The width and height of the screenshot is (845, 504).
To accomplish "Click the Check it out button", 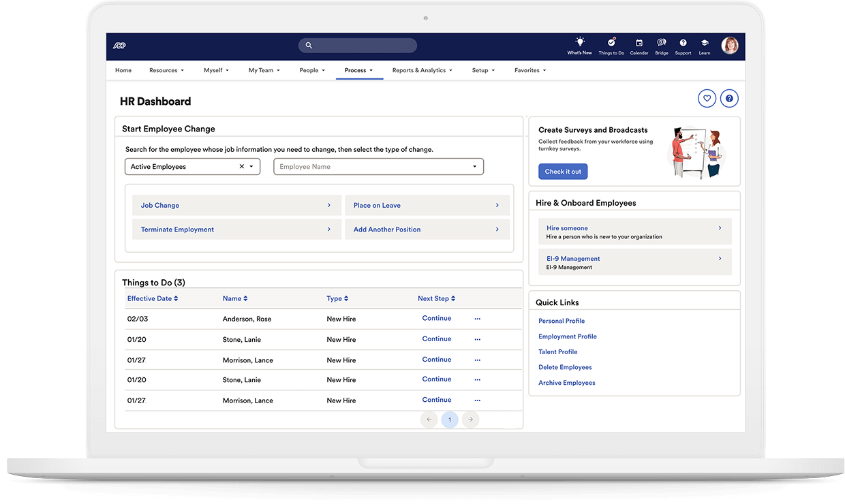I will [562, 171].
